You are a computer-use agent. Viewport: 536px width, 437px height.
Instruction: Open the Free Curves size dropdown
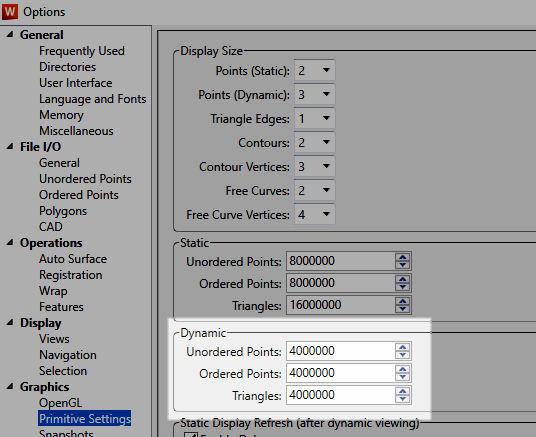tap(314, 190)
